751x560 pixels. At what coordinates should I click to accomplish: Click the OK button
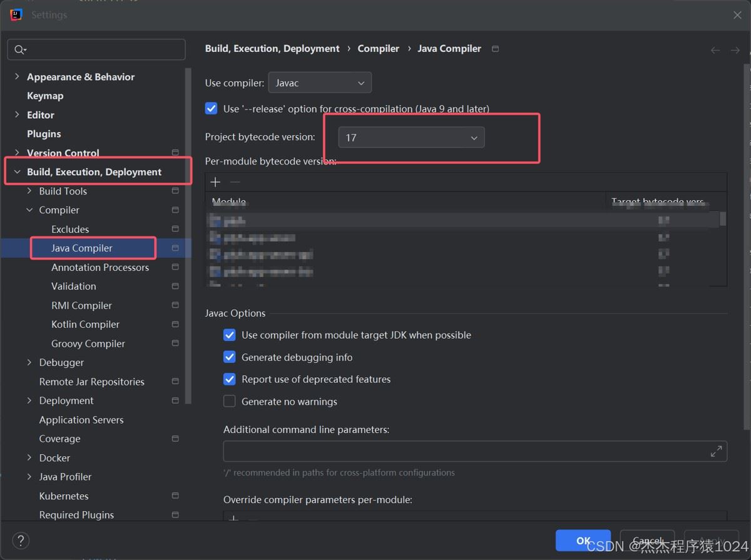pos(583,541)
